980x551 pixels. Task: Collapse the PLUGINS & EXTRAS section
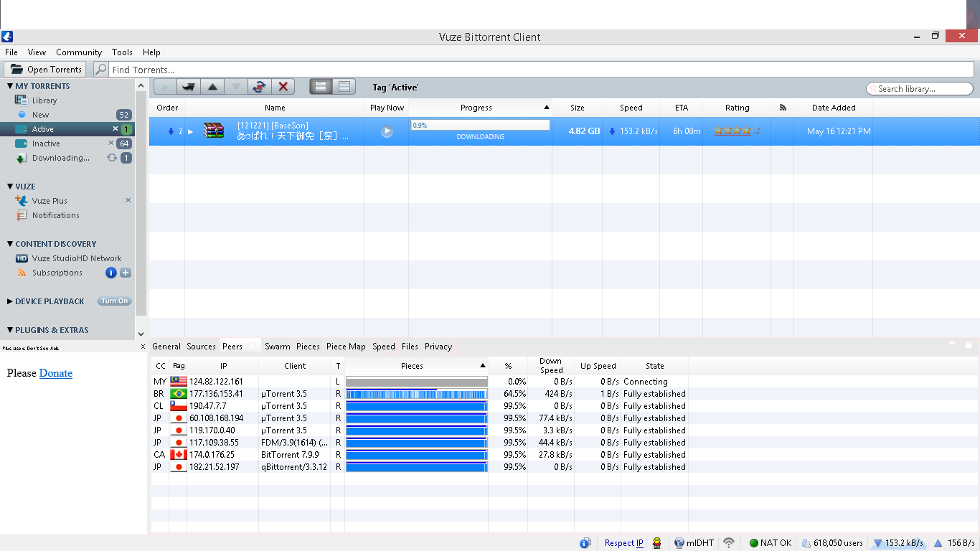pos(10,330)
